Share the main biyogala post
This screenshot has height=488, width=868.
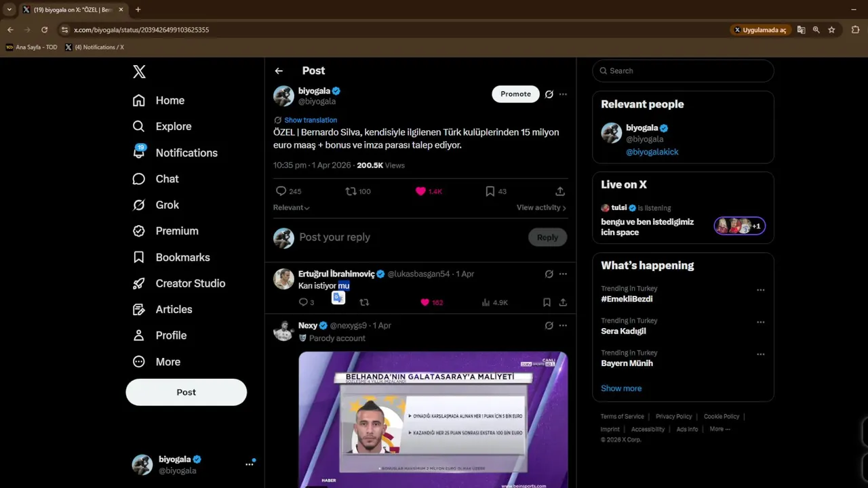click(560, 191)
